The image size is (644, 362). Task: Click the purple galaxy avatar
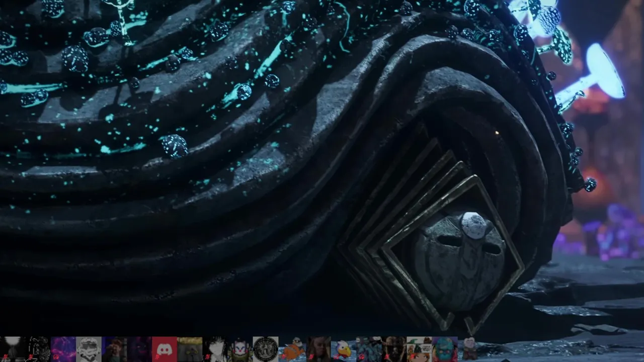(63, 349)
